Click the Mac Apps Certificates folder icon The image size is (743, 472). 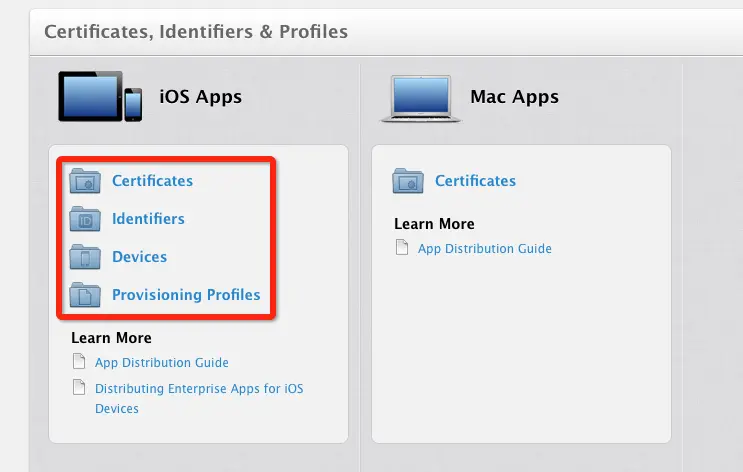pyautogui.click(x=408, y=181)
